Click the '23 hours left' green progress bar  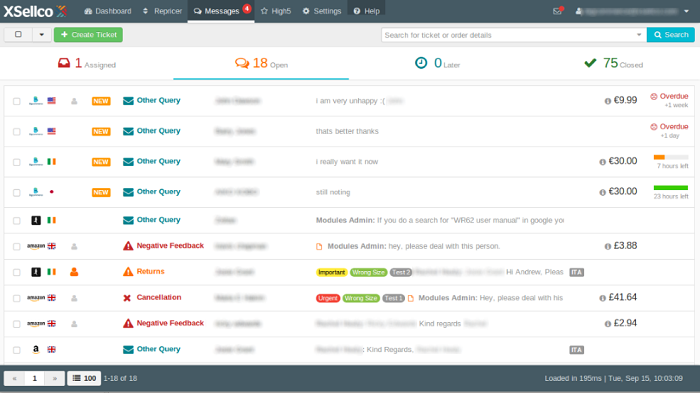click(671, 188)
